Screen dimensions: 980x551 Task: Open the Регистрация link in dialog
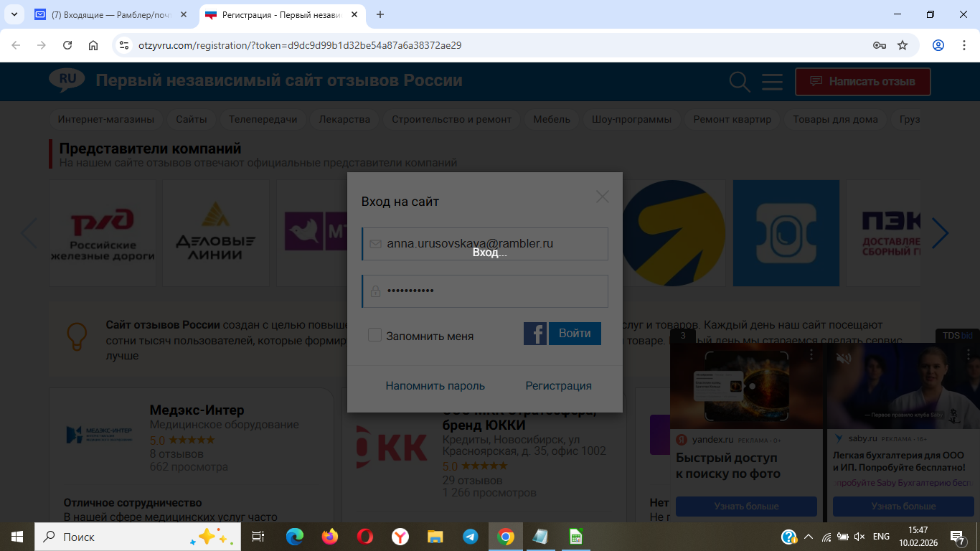tap(558, 385)
